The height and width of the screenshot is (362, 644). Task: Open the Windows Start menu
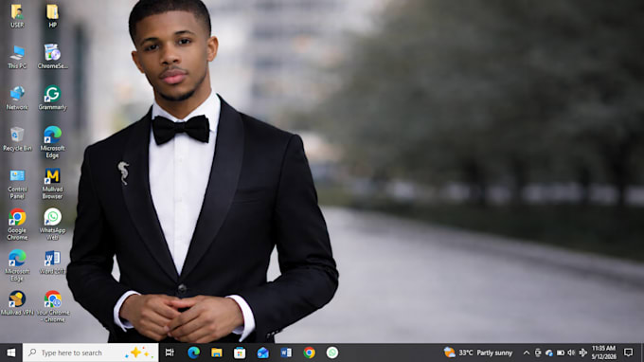pos(11,353)
